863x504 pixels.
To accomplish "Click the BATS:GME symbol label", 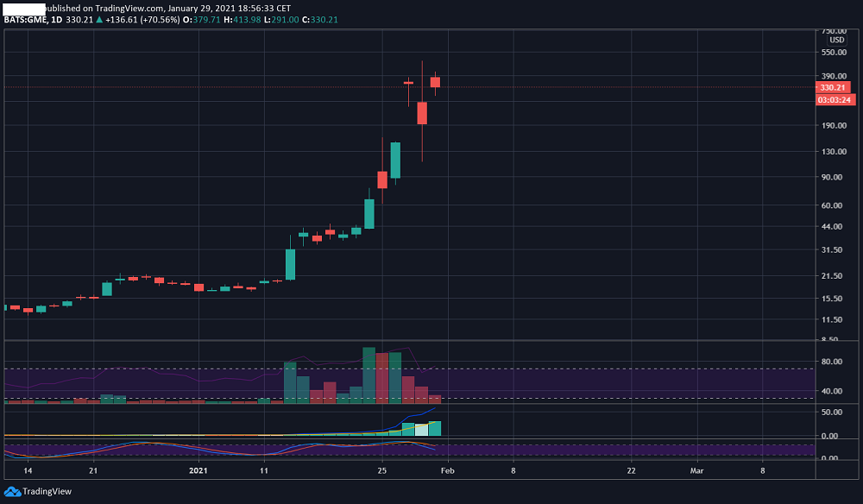I will click(x=25, y=20).
